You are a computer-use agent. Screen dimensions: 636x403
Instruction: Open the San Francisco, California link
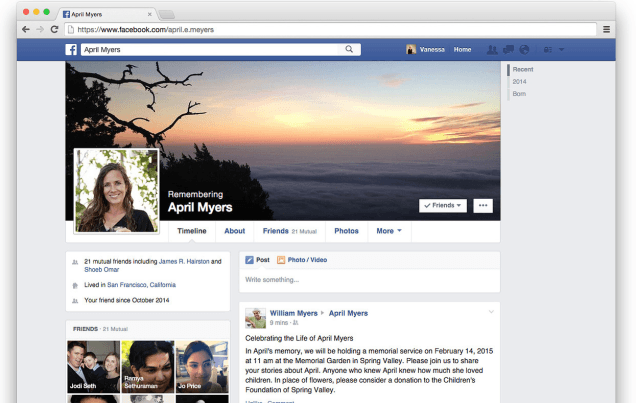click(141, 285)
